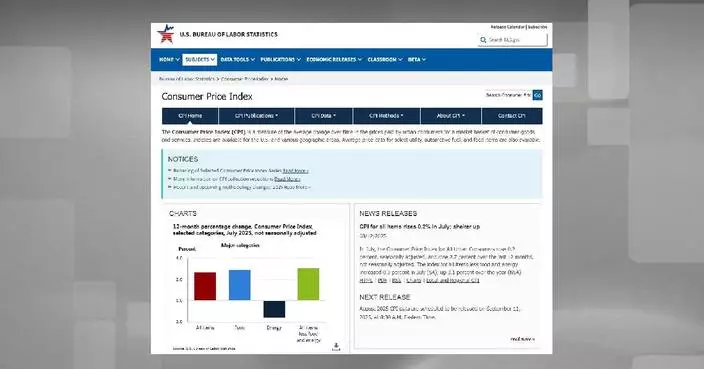Open the Subjects dropdown menu

(200, 59)
